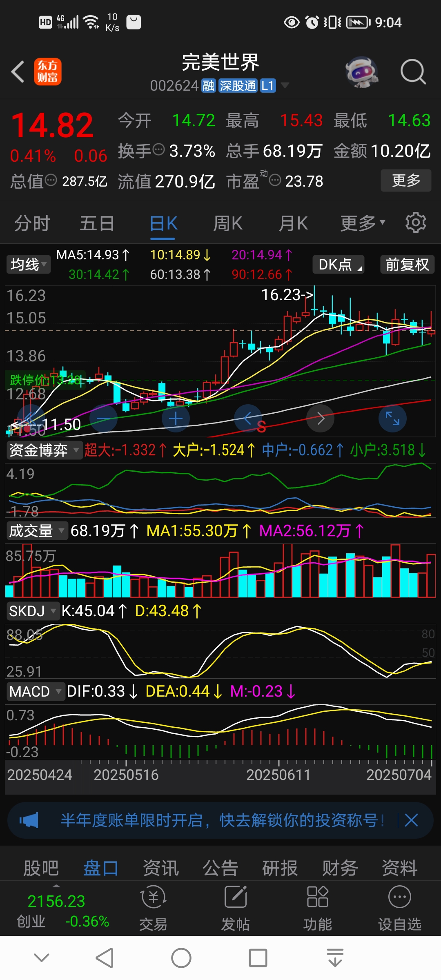
Task: Tap the 16.23 high price label
Action: pos(287,294)
